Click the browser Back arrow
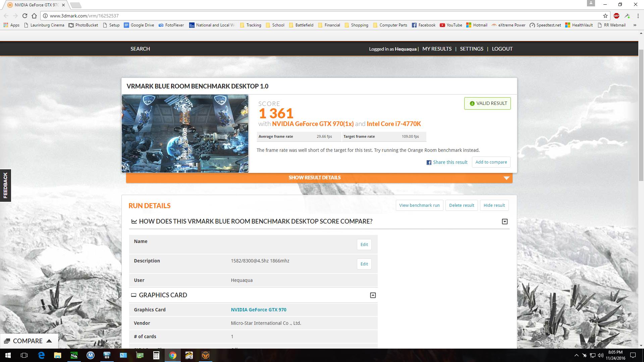The image size is (644, 362). pyautogui.click(x=6, y=16)
